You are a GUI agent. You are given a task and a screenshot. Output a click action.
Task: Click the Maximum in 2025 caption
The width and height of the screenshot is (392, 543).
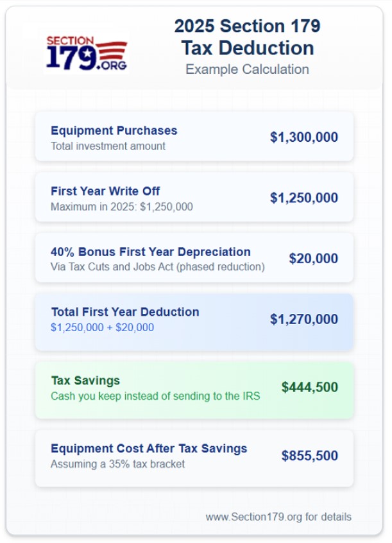point(121,207)
